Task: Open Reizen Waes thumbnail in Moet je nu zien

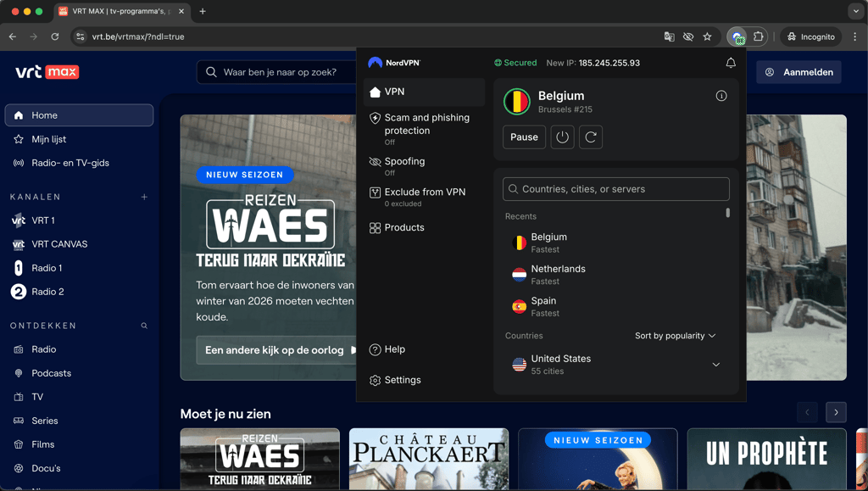Action: tap(259, 459)
